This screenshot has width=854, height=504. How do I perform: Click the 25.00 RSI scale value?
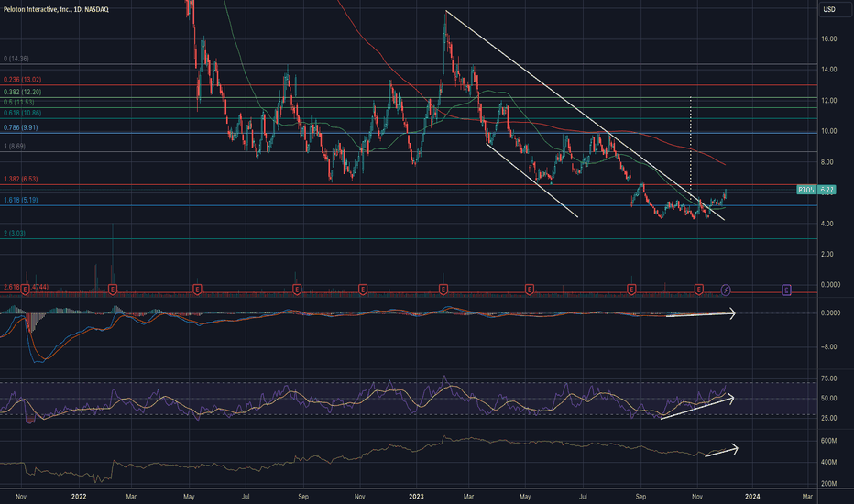(x=829, y=418)
